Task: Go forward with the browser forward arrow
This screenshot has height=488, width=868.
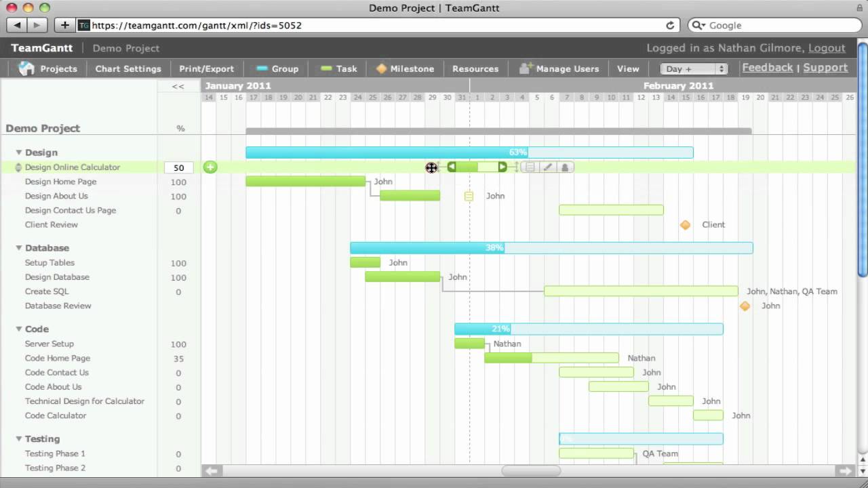Action: pyautogui.click(x=37, y=25)
